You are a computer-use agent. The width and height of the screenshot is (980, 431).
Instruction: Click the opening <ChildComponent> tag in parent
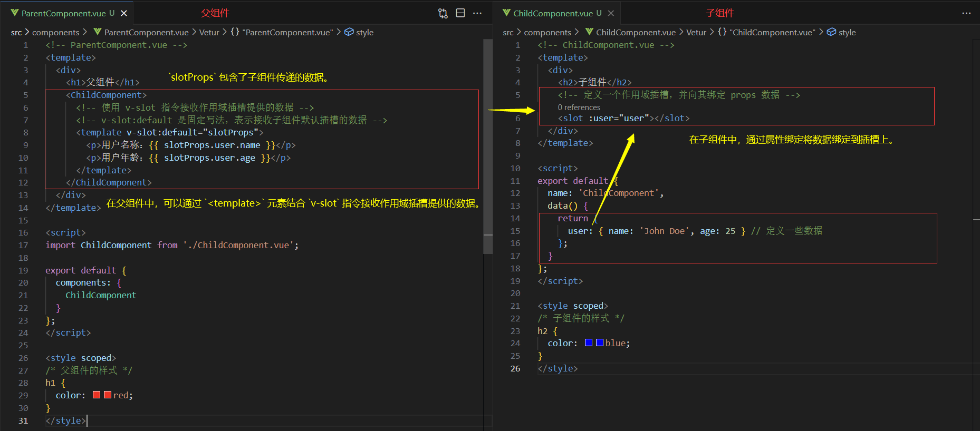point(106,95)
